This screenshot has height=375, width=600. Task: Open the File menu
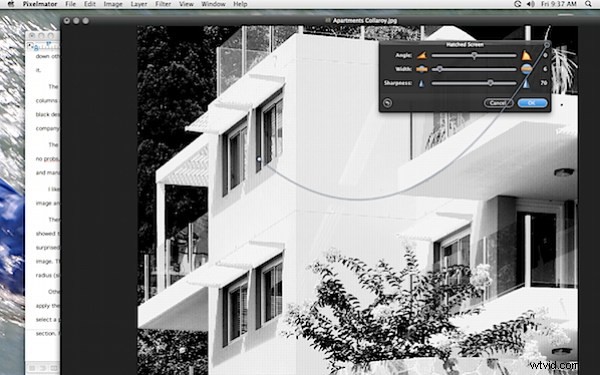70,4
